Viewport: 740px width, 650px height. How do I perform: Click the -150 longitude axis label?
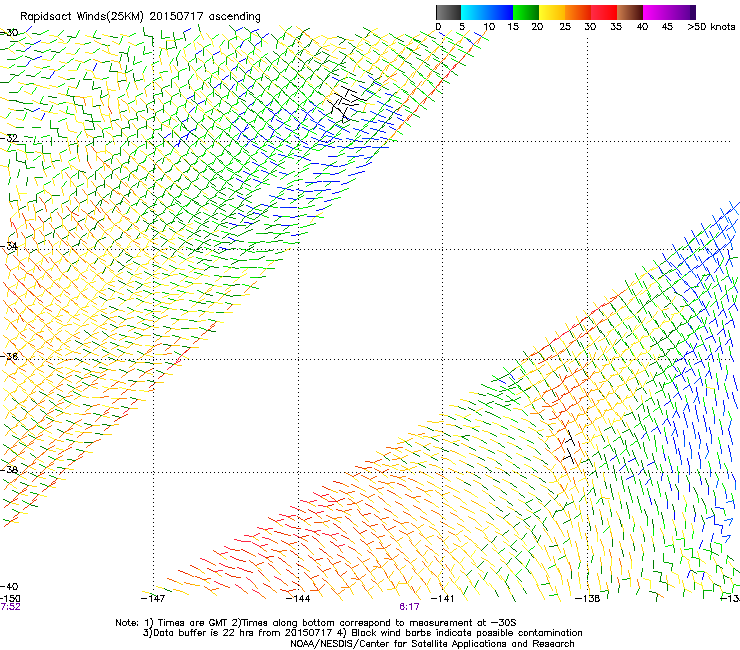[x=10, y=598]
